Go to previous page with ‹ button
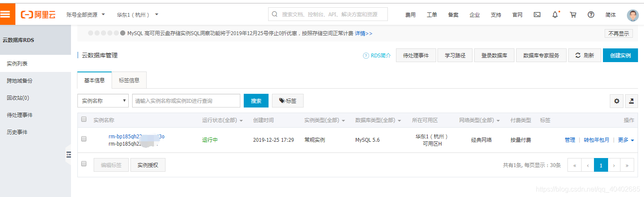Screen dimensions: 644x197 [x=588, y=165]
